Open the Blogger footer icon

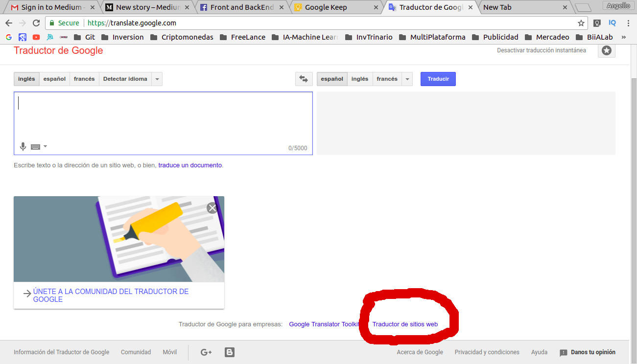tap(229, 352)
